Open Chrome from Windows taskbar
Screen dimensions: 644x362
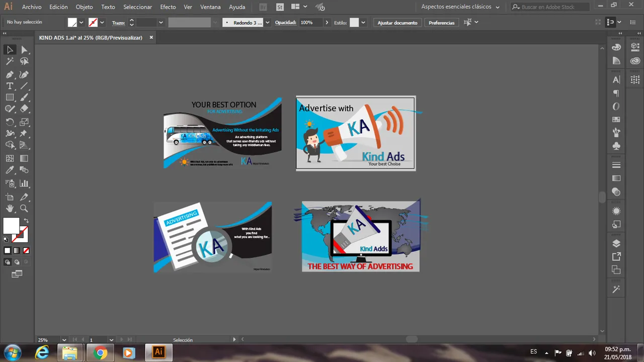100,353
